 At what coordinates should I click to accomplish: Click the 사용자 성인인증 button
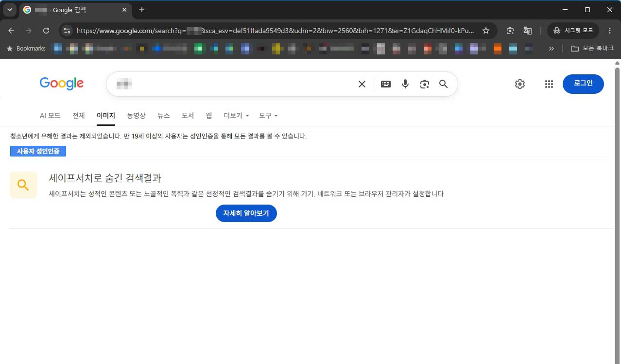38,151
